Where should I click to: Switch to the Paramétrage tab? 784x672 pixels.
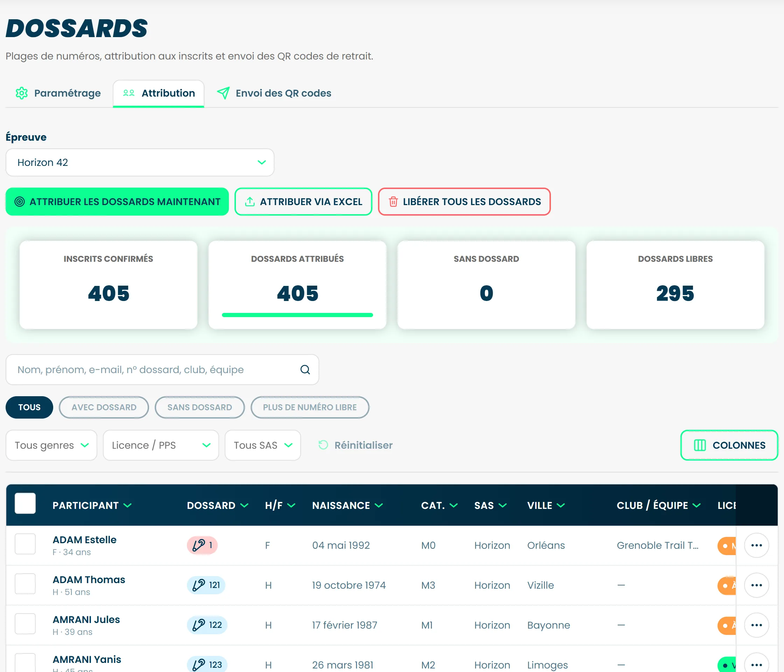click(x=58, y=93)
